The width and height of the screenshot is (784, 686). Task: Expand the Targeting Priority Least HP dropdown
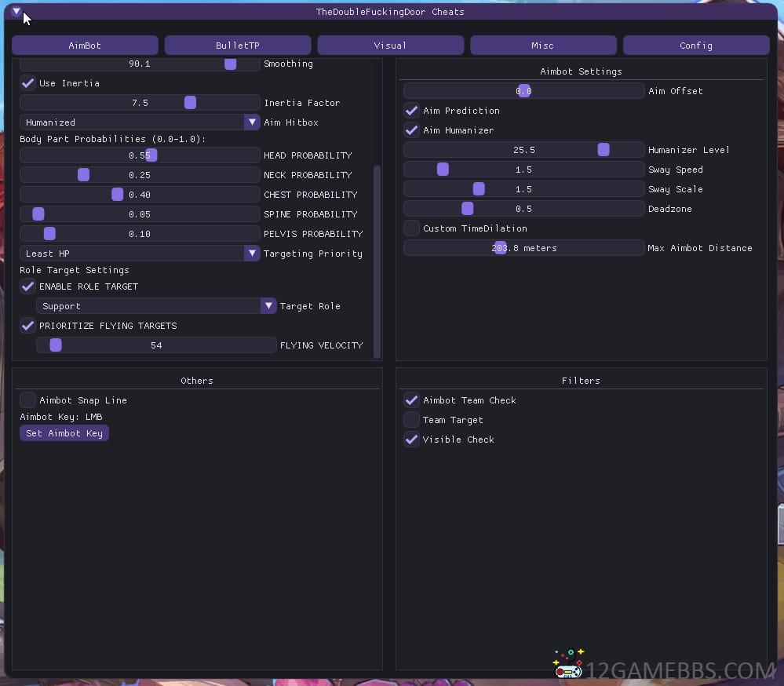(140, 254)
